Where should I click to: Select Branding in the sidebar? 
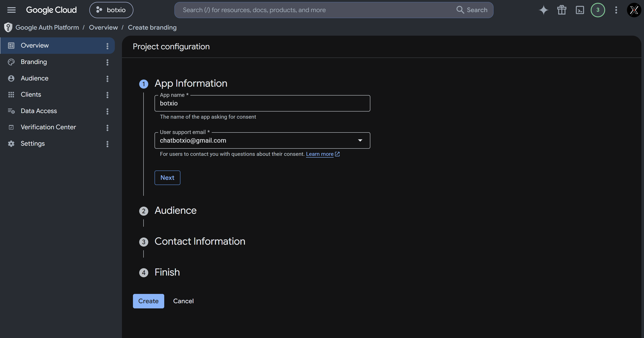click(57, 62)
